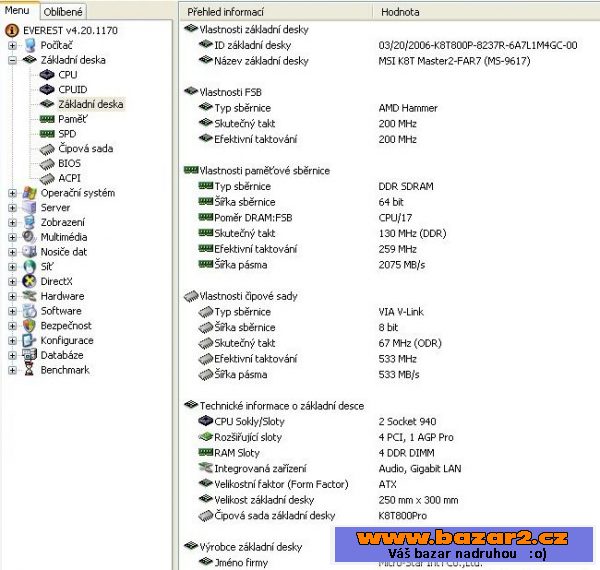The height and width of the screenshot is (570, 600).
Task: Click the Přehled informací column header
Action: point(276,12)
